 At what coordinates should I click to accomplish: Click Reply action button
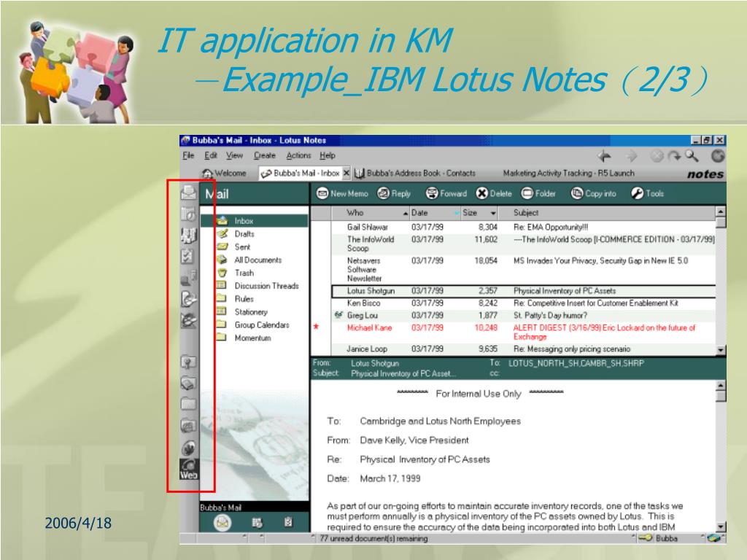(394, 194)
